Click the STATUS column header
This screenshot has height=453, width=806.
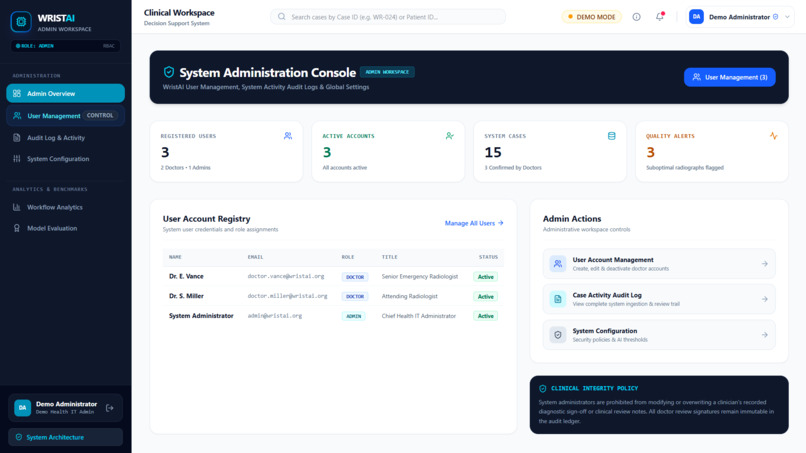[x=488, y=257]
